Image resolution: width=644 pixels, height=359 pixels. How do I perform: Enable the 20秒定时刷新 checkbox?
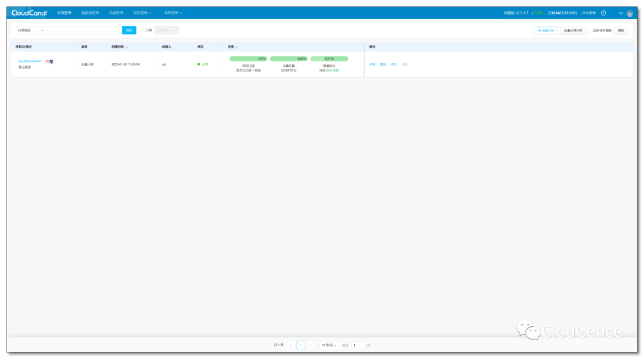[x=590, y=31]
